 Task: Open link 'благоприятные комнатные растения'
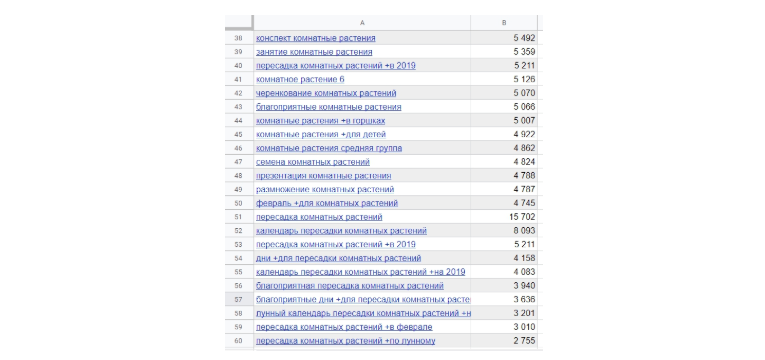pos(329,107)
